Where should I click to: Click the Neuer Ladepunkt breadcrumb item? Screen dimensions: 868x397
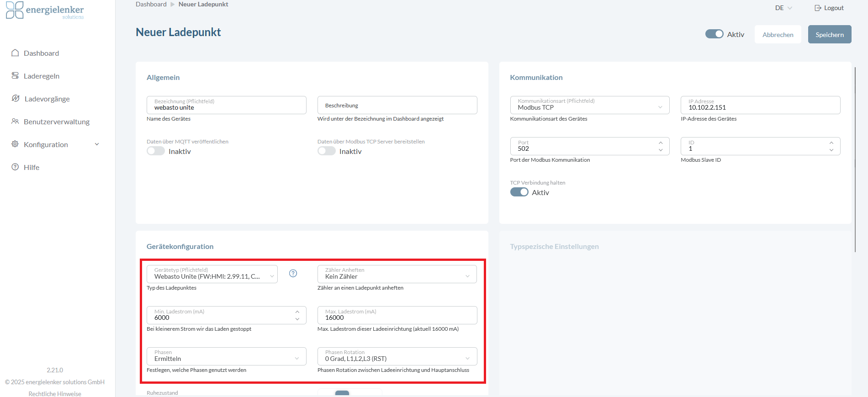[x=203, y=4]
